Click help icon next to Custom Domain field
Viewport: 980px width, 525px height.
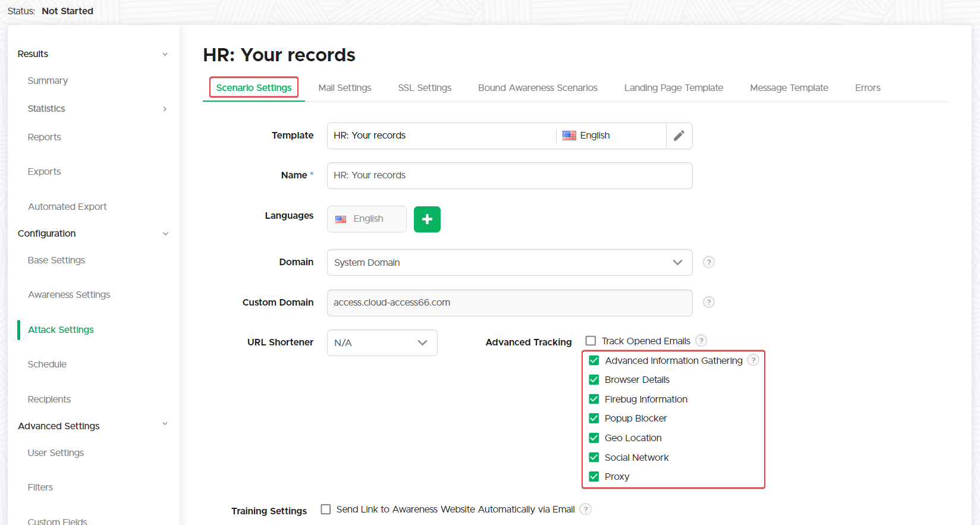(708, 302)
